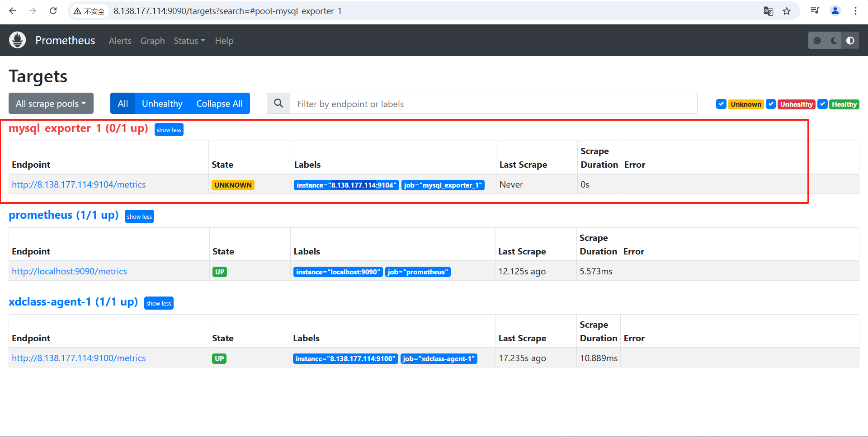This screenshot has width=868, height=438.
Task: Click the Prometheus flame logo
Action: point(18,40)
